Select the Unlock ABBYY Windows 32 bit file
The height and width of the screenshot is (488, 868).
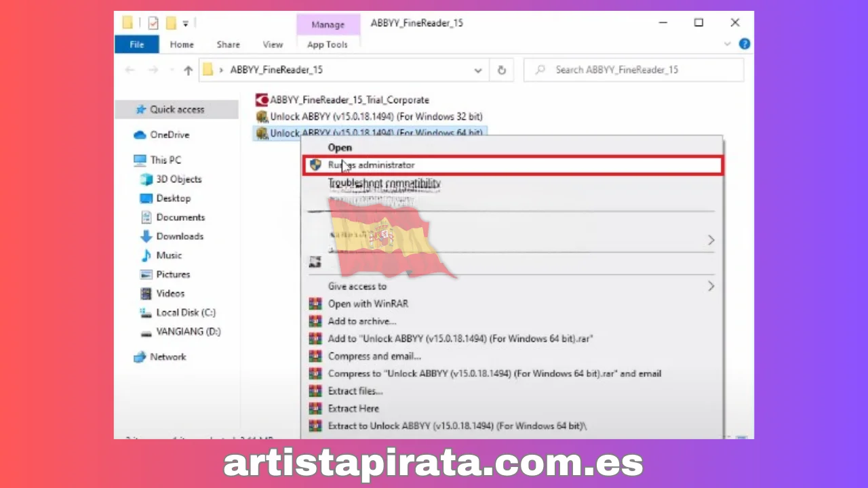click(x=376, y=117)
